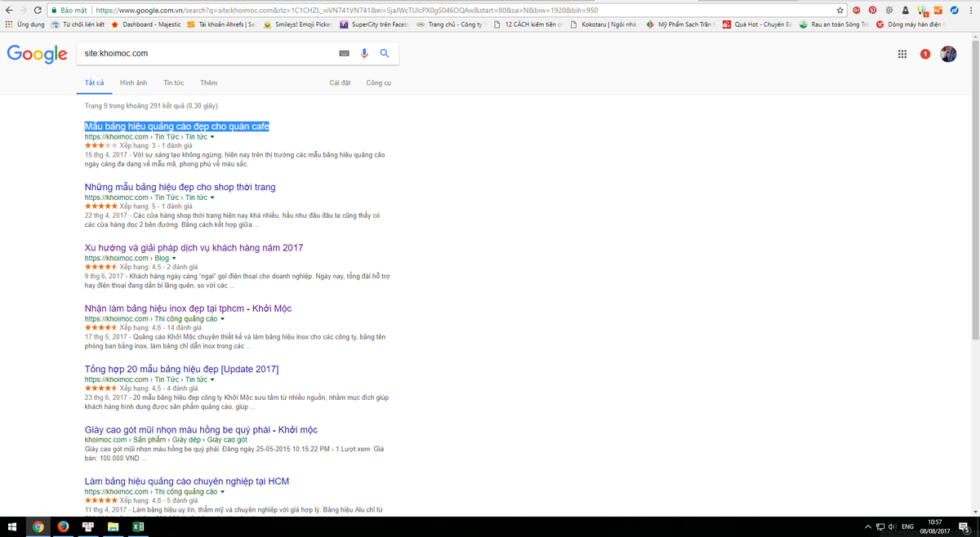The width and height of the screenshot is (980, 537).
Task: Open the taskbar clock showing 10:57
Action: tap(935, 527)
